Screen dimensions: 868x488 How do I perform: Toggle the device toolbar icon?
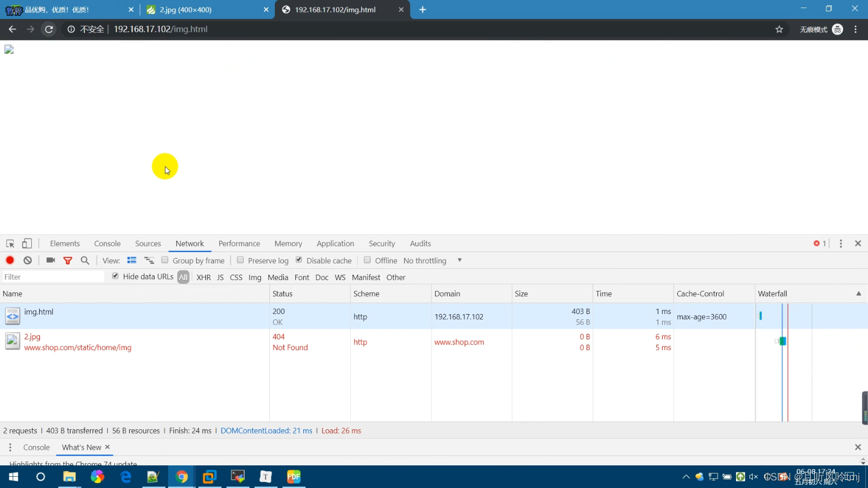point(27,243)
